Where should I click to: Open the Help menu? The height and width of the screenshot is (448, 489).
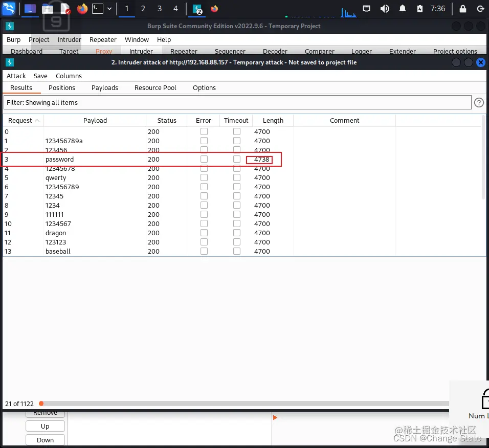point(164,39)
